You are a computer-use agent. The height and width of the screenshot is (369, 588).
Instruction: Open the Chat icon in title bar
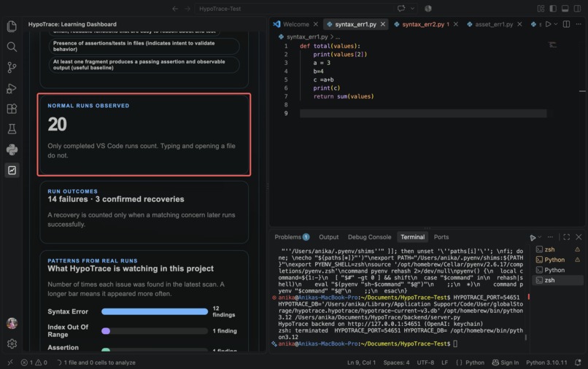coord(401,8)
